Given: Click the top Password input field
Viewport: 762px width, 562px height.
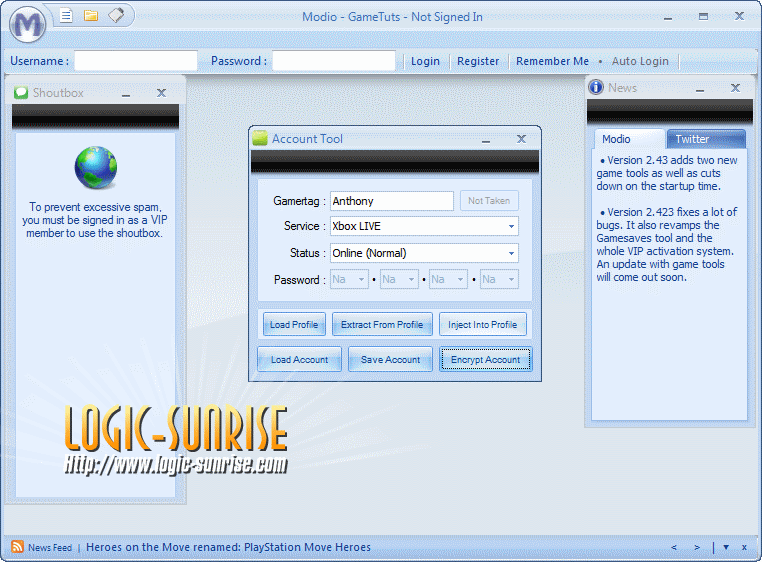Looking at the screenshot, I should click(334, 61).
